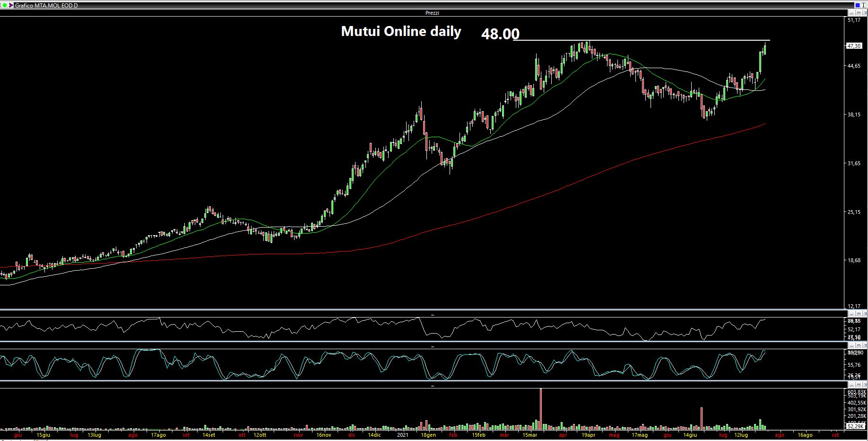The height and width of the screenshot is (441, 868).
Task: Click the '15feb' date label
Action: (478, 435)
